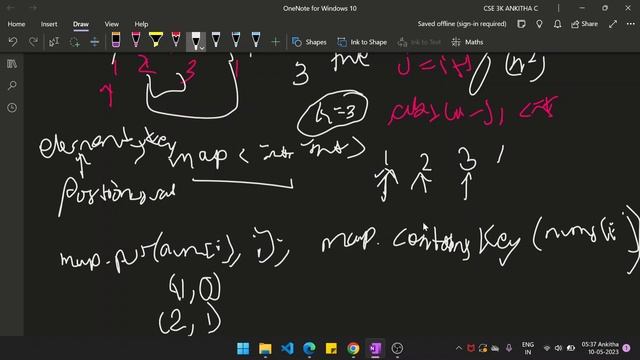The height and width of the screenshot is (360, 640).
Task: Choose the Insert or Remove Space tool
Action: pos(94,42)
